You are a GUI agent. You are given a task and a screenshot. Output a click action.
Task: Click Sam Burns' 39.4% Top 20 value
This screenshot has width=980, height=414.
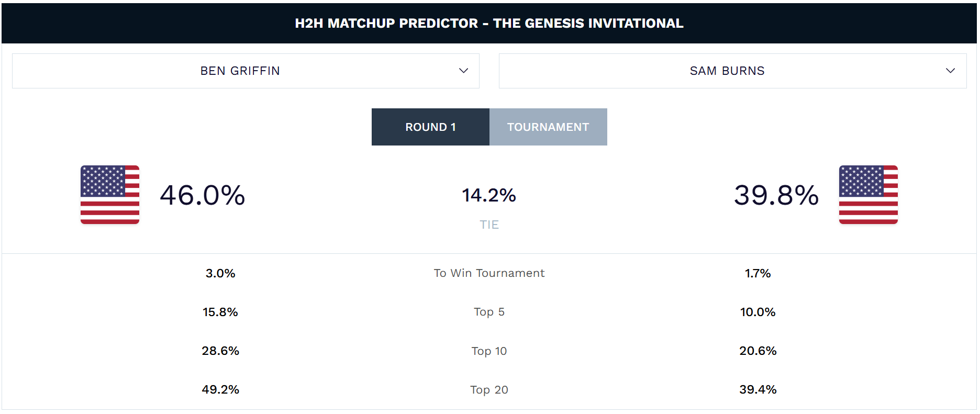coord(758,389)
